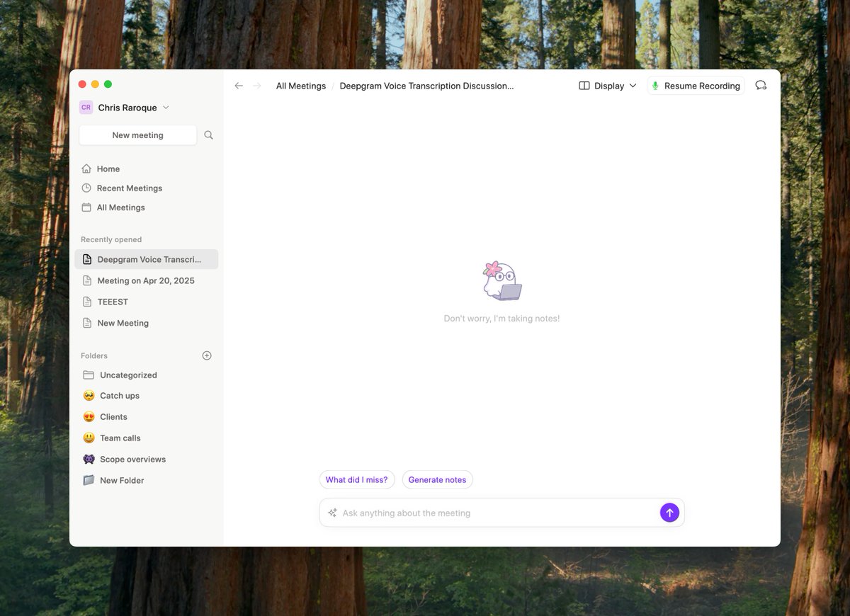Click the Don't worry, I'm taking notes text
The height and width of the screenshot is (616, 850).
(x=501, y=319)
